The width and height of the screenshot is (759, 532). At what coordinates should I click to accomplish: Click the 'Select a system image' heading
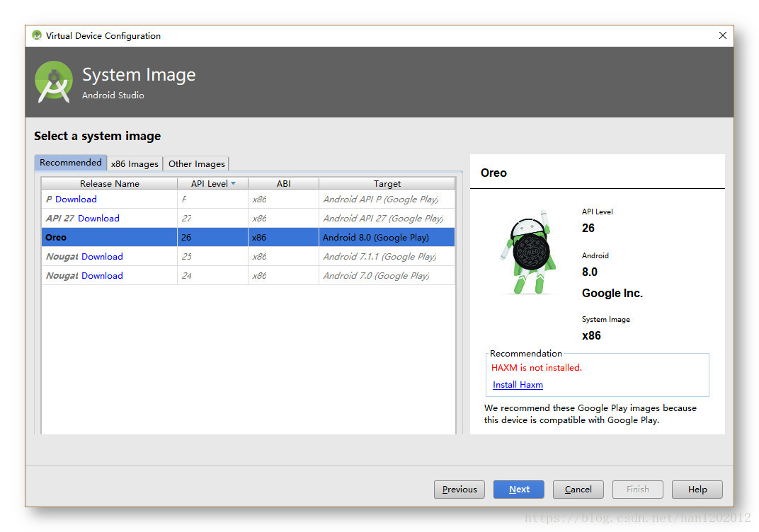coord(97,136)
